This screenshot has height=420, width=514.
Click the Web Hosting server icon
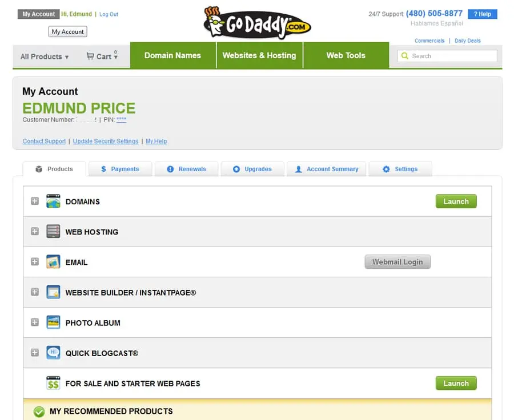[x=53, y=231]
